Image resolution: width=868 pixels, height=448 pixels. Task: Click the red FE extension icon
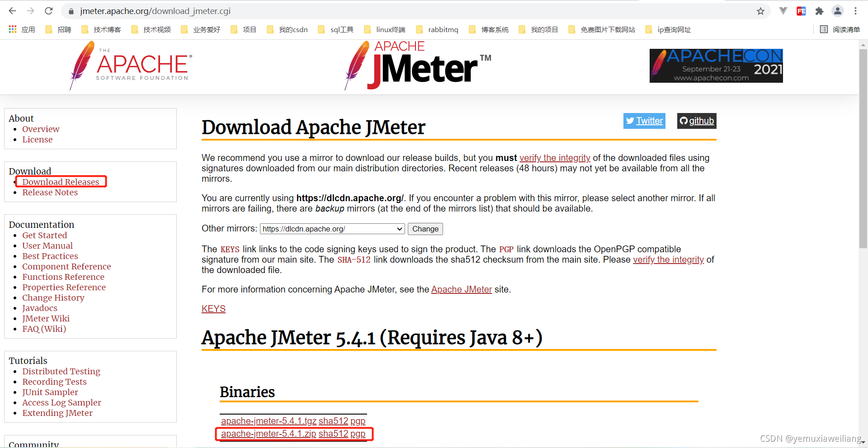click(x=801, y=11)
